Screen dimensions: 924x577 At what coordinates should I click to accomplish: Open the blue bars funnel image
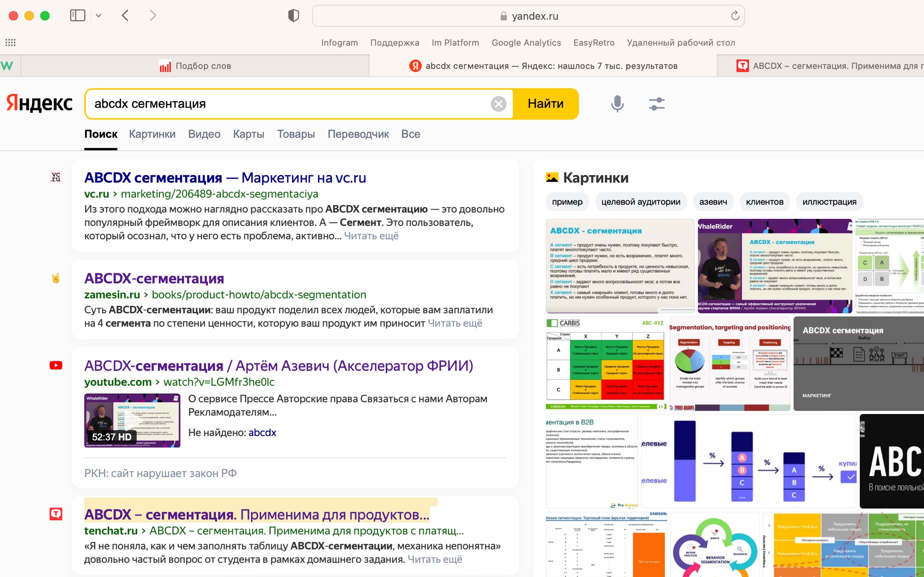[748, 461]
